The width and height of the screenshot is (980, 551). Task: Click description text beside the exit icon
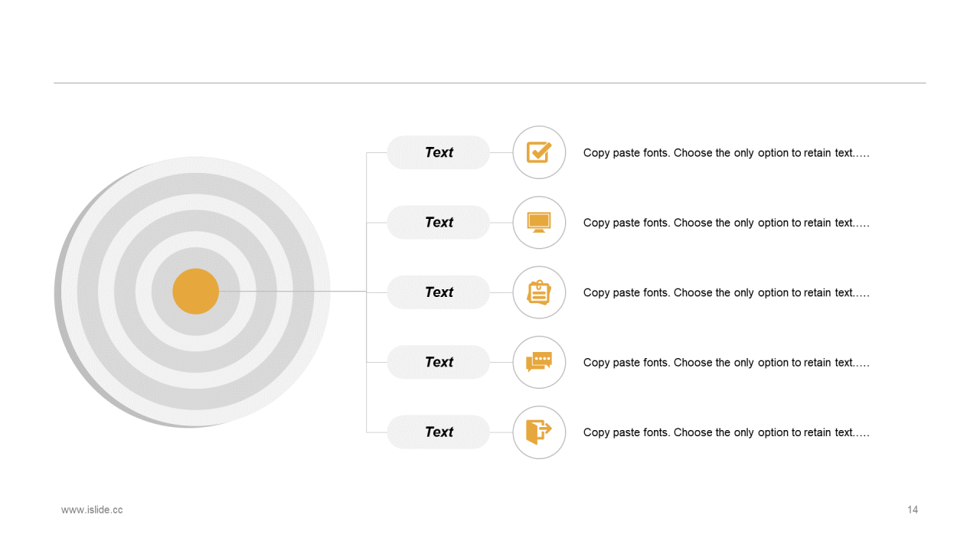point(726,432)
